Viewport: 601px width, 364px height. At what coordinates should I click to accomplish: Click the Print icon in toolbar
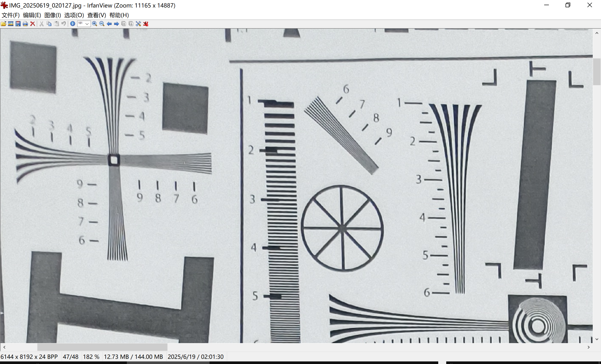coord(25,24)
